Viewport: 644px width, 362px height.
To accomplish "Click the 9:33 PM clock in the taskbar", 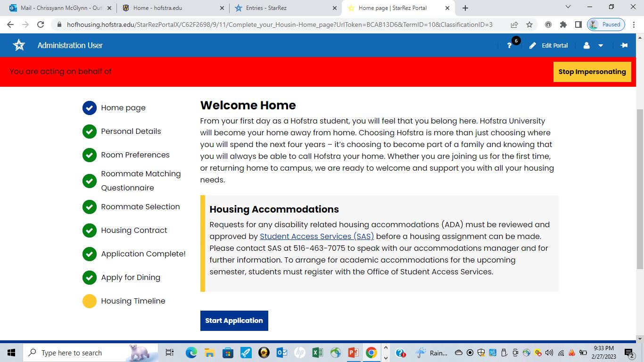I will point(603,353).
